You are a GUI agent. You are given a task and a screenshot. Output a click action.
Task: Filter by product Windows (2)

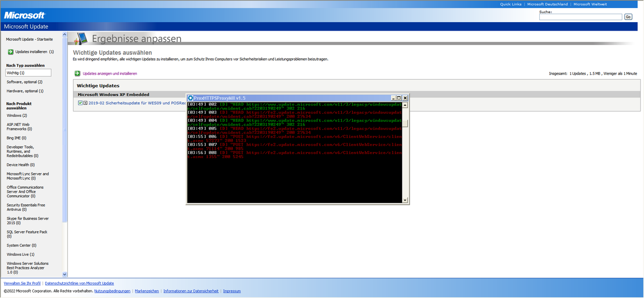click(17, 116)
